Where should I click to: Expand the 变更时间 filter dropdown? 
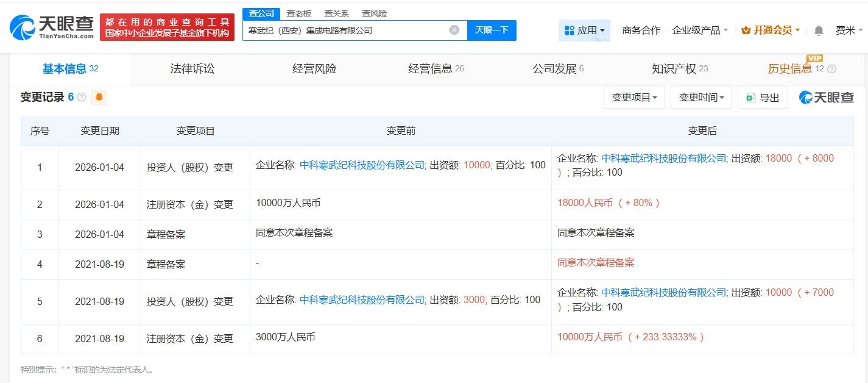point(701,98)
